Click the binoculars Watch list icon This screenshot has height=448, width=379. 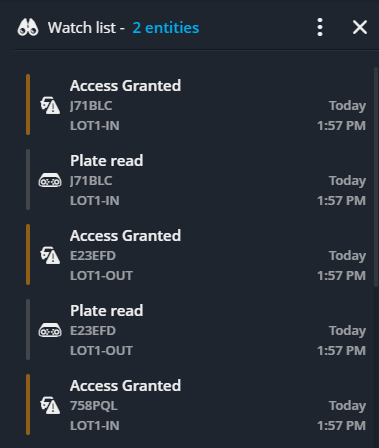[x=28, y=27]
